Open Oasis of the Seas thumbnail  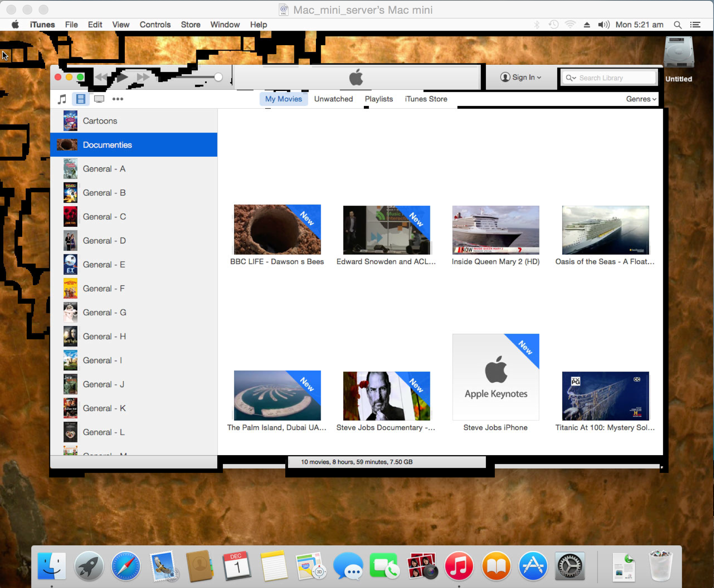(x=605, y=230)
